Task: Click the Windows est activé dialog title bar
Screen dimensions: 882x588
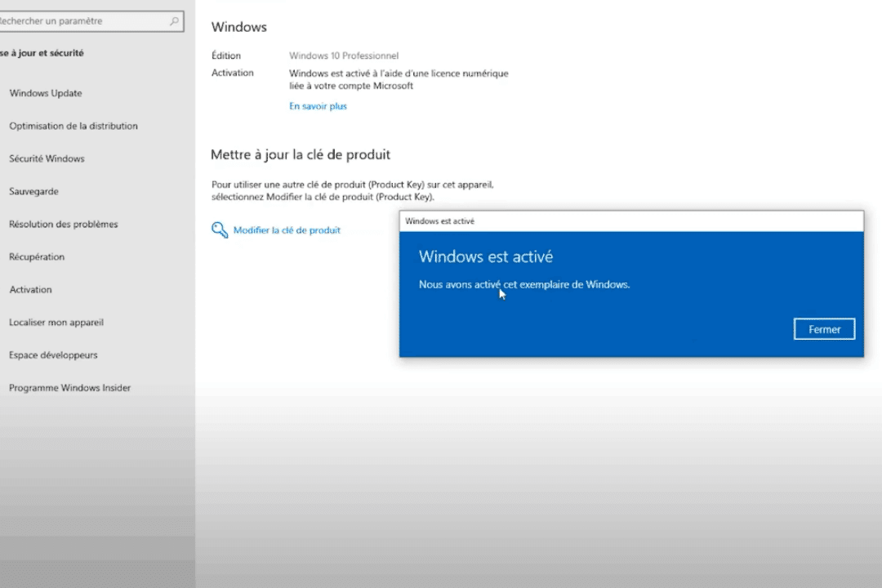Action: [631, 221]
